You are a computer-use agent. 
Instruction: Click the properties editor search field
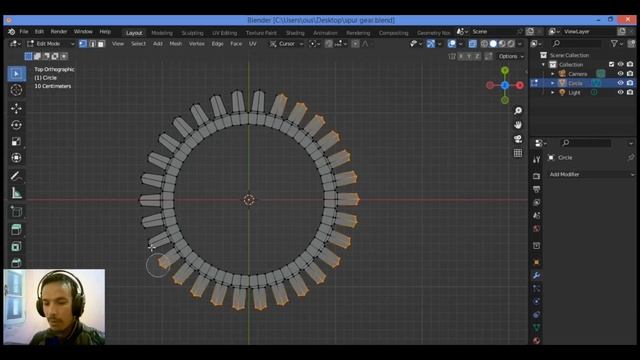[x=586, y=142]
